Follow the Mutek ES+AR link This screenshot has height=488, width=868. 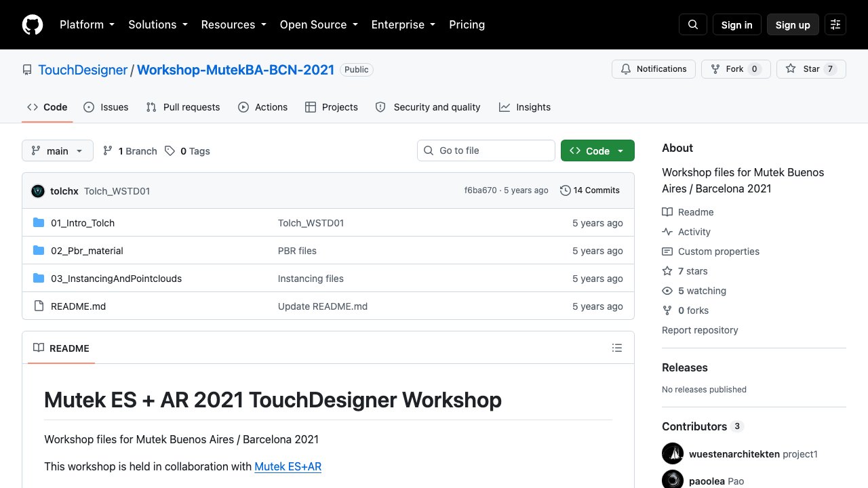click(288, 466)
